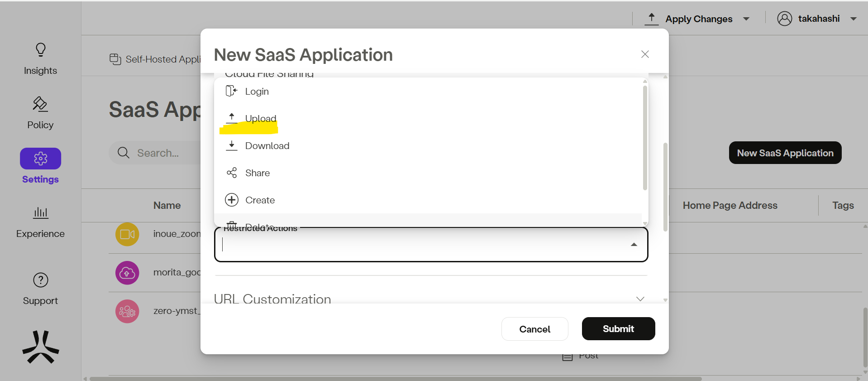The height and width of the screenshot is (381, 868).
Task: Select Login from the actions list
Action: pos(257,92)
